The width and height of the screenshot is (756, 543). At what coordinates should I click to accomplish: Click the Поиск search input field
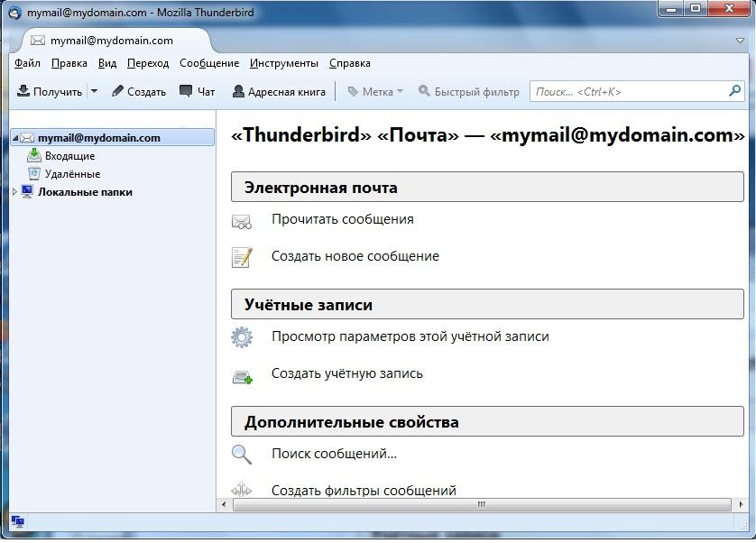[x=627, y=91]
